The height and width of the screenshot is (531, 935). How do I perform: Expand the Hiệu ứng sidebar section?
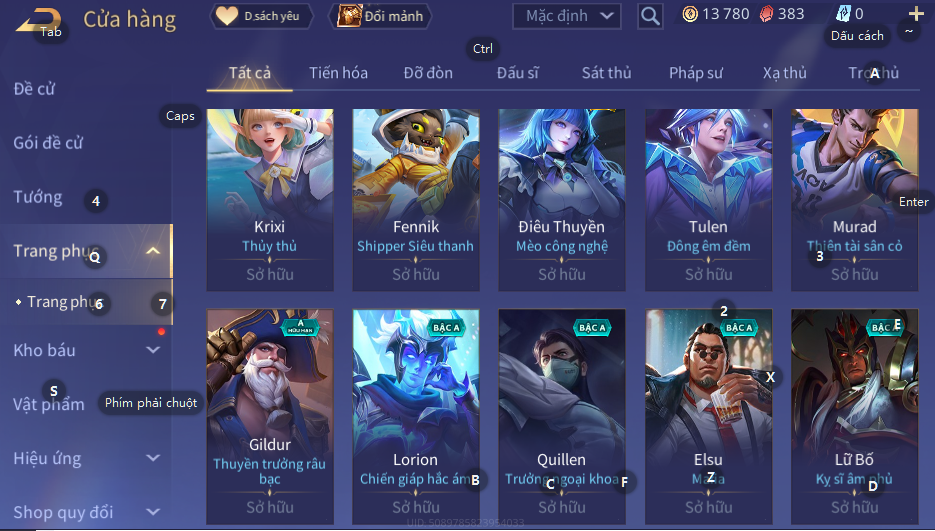(x=153, y=458)
